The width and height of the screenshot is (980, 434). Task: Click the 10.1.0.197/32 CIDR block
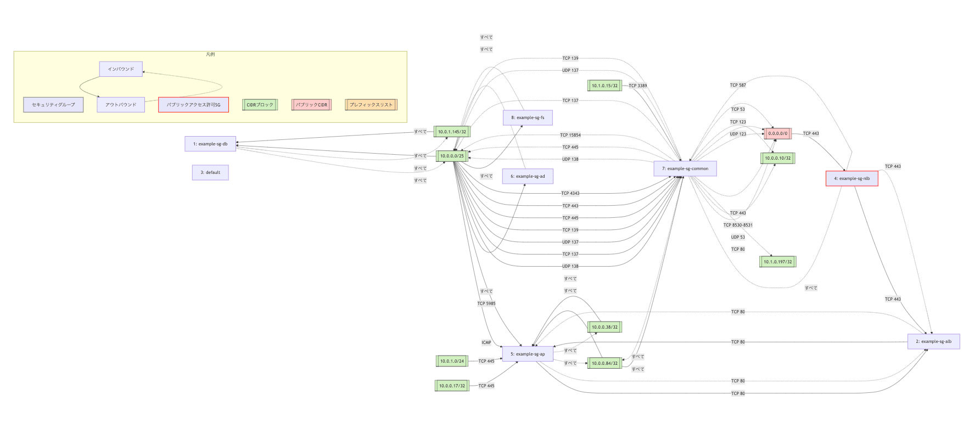[x=778, y=262]
